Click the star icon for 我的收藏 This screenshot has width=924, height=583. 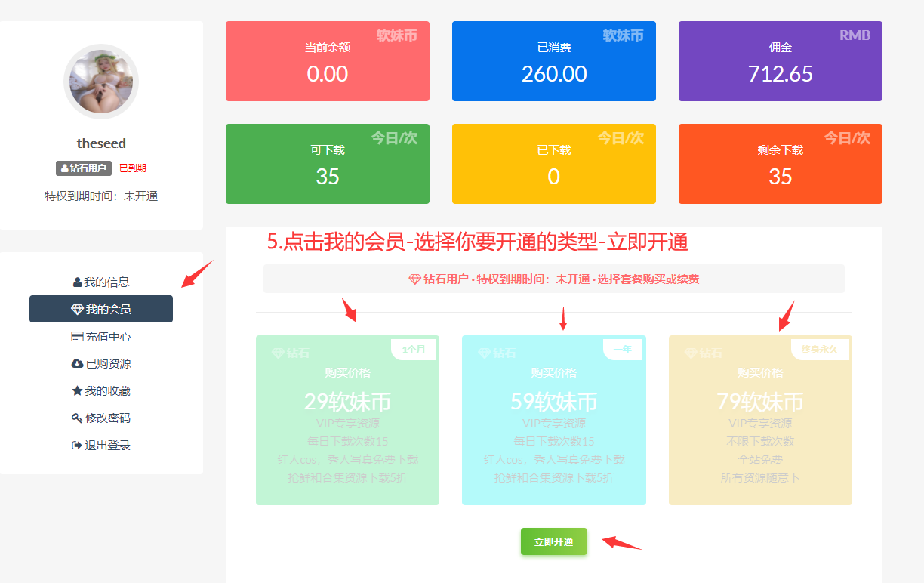(x=77, y=391)
